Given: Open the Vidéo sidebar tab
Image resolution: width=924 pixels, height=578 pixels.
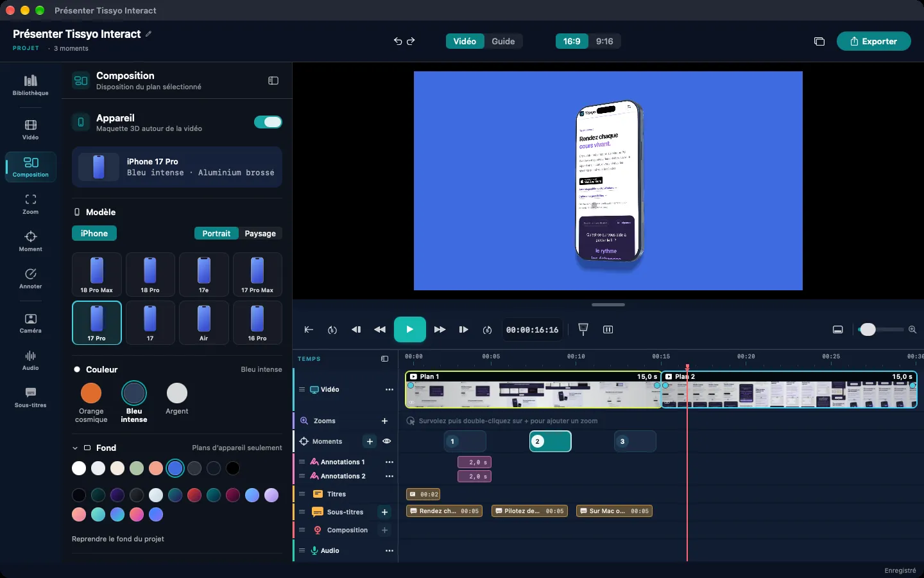Looking at the screenshot, I should pyautogui.click(x=30, y=130).
